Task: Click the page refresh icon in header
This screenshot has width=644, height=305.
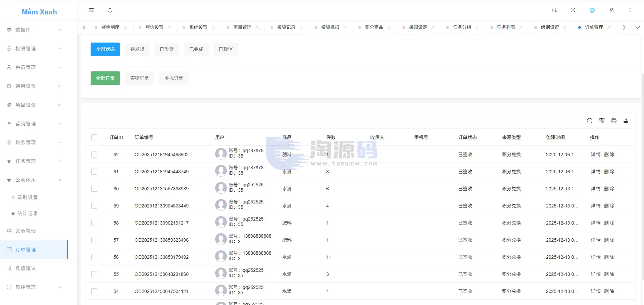Action: (x=110, y=10)
